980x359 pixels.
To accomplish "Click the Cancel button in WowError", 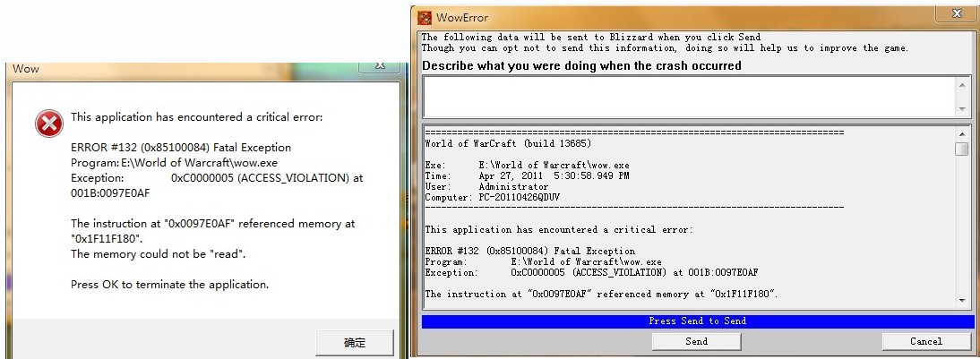I will [926, 341].
